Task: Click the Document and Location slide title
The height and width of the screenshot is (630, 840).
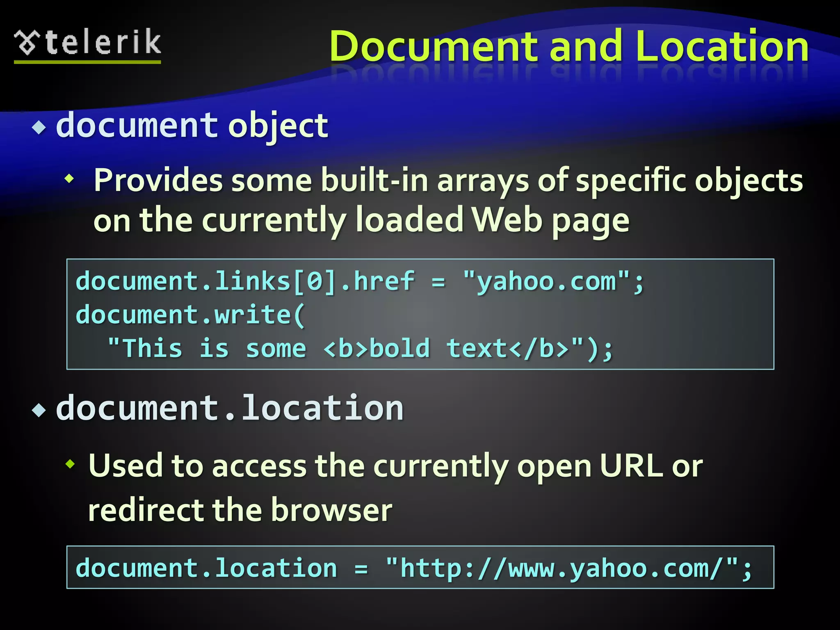Action: click(568, 46)
